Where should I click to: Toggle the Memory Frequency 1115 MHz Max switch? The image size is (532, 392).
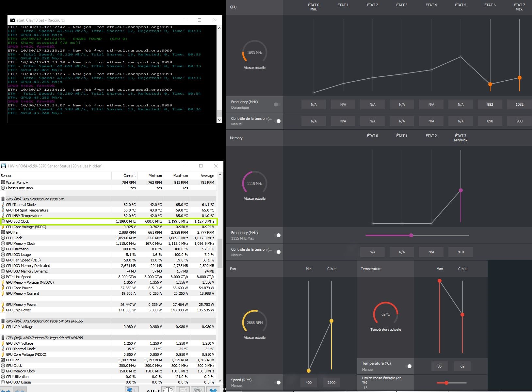tap(278, 235)
